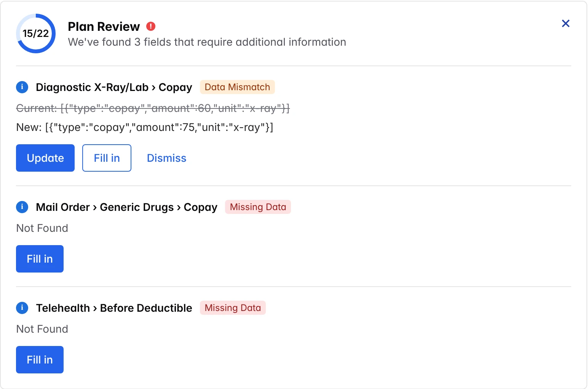Click the Plan Review title

click(104, 27)
